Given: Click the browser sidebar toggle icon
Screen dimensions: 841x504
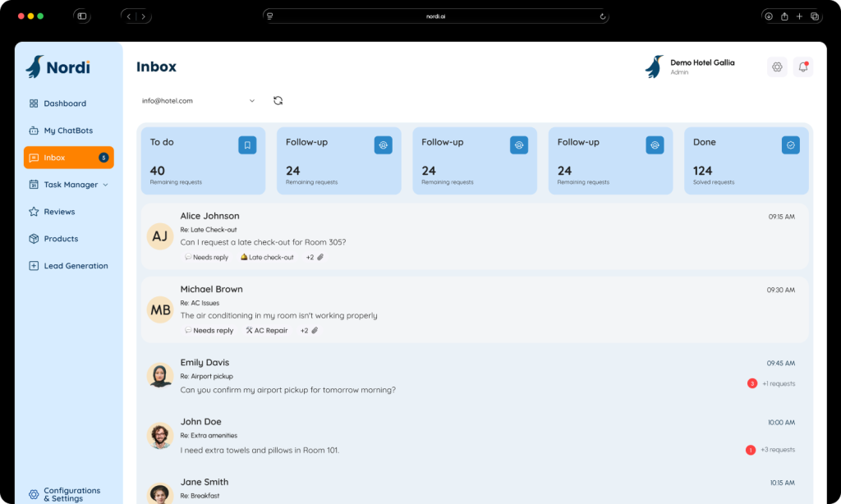Looking at the screenshot, I should pos(82,16).
